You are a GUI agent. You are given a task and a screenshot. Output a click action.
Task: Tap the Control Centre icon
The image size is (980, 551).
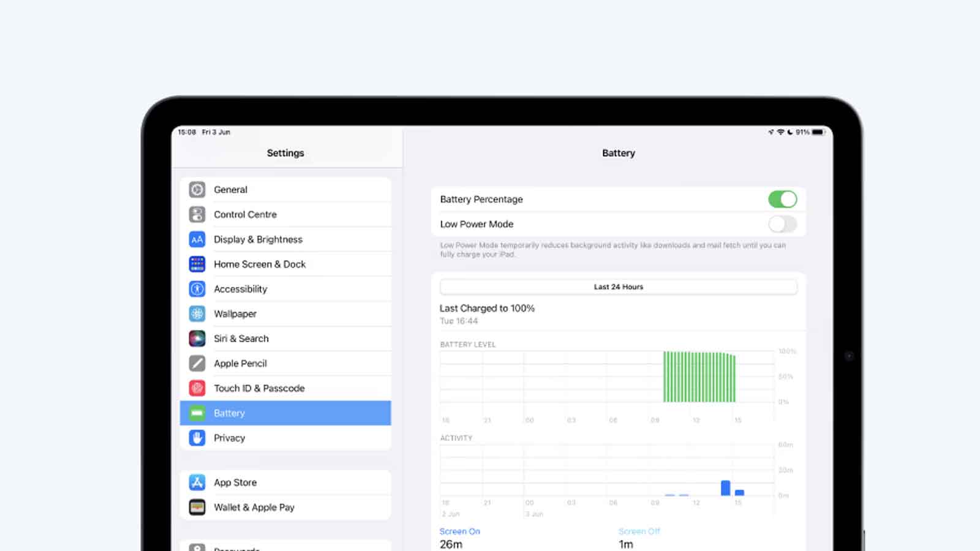(197, 214)
